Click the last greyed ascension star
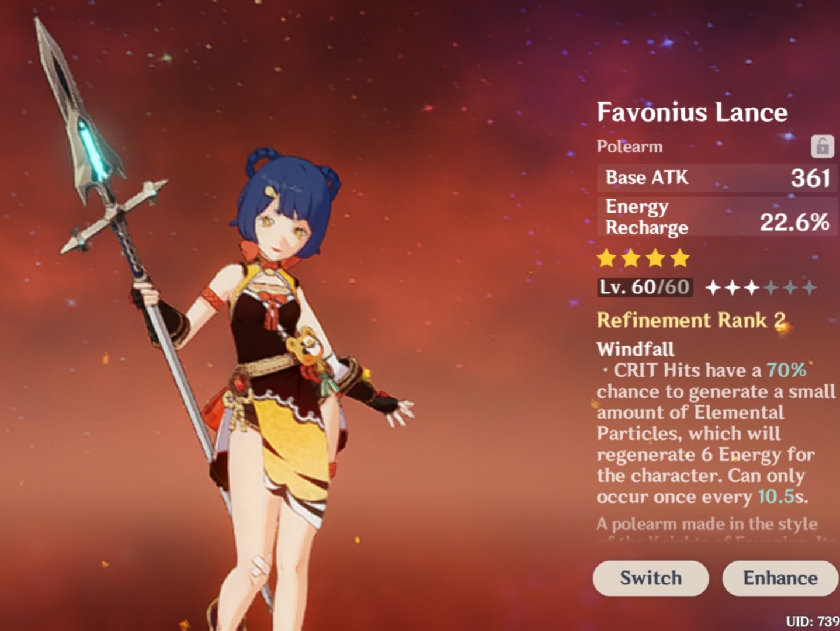This screenshot has width=840, height=631. click(809, 287)
